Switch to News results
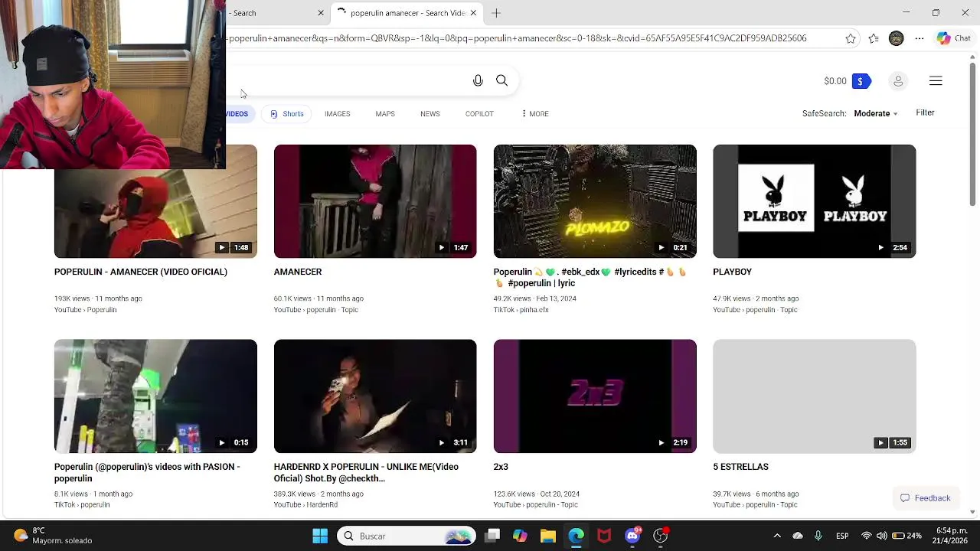 430,114
